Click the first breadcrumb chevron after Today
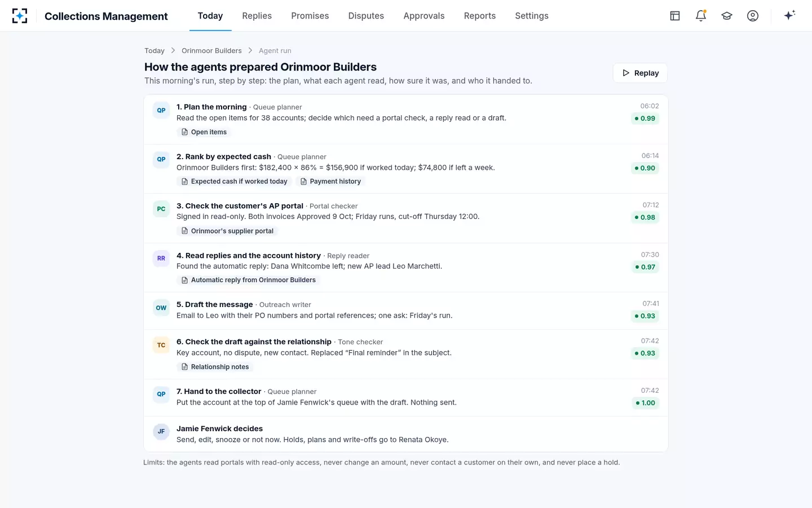 [173, 51]
